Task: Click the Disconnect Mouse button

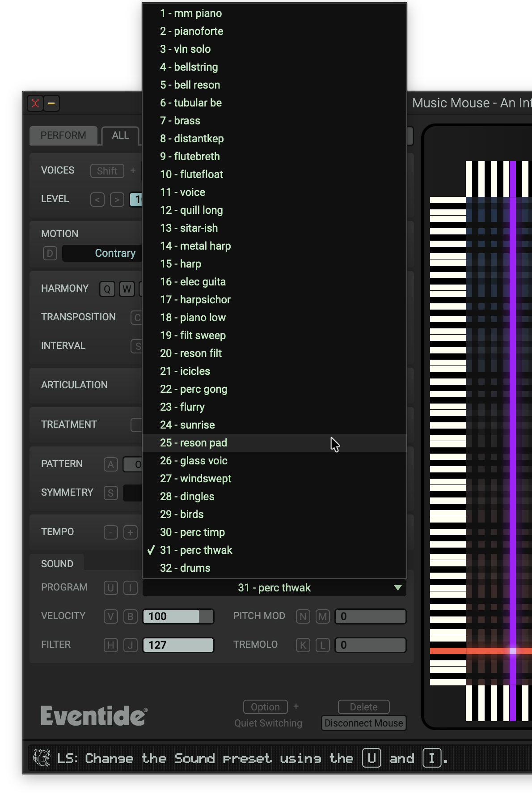Action: coord(363,723)
